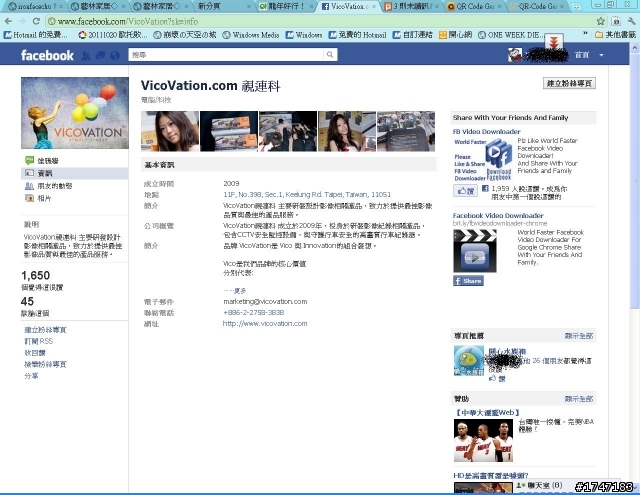Click the 建立粉絲專頁 button near the page title
640x495 pixels.
(569, 83)
